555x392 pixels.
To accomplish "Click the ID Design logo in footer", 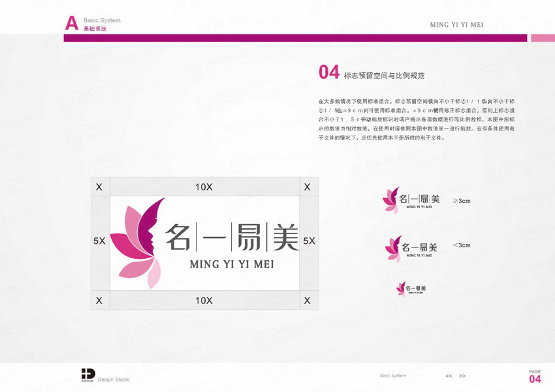I will [88, 374].
